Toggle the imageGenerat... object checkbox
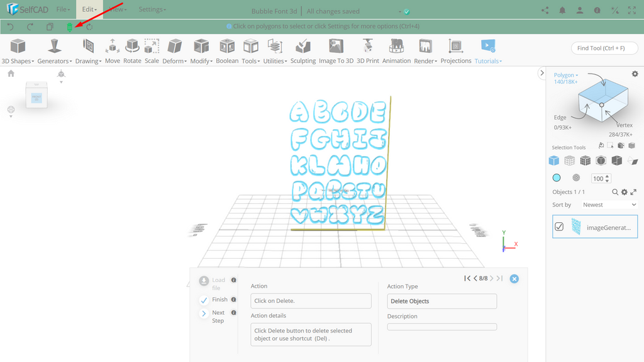 [x=559, y=227]
